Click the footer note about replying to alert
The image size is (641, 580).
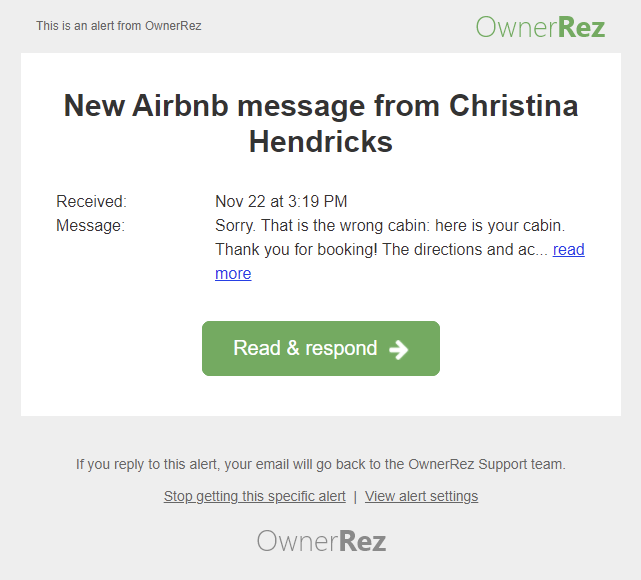click(x=320, y=464)
